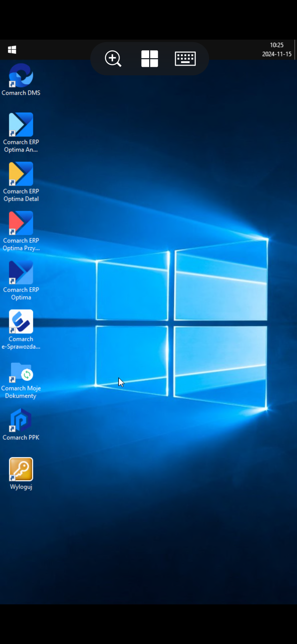Tap the zoom magnifier toolbar button
297x644 pixels.
tap(113, 58)
